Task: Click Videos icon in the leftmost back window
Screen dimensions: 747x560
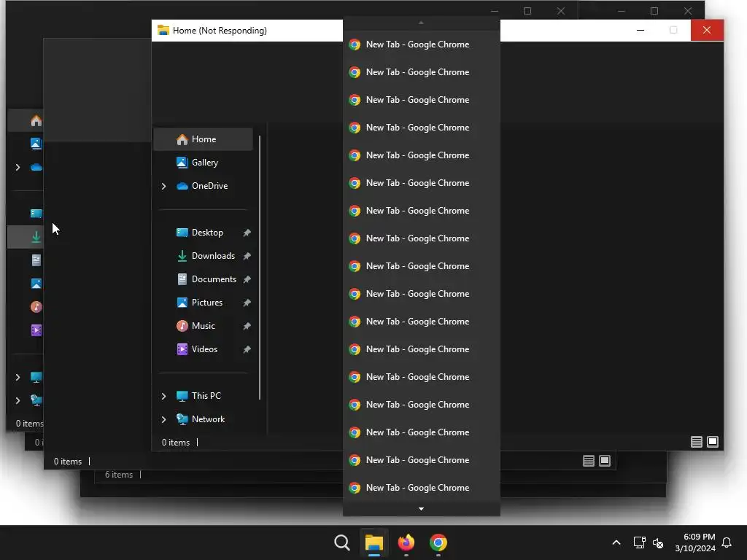Action: (36, 330)
